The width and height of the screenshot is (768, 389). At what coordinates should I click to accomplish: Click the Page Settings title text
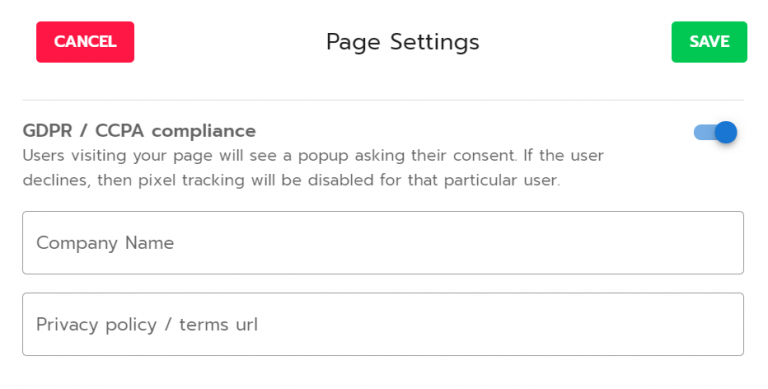point(403,42)
